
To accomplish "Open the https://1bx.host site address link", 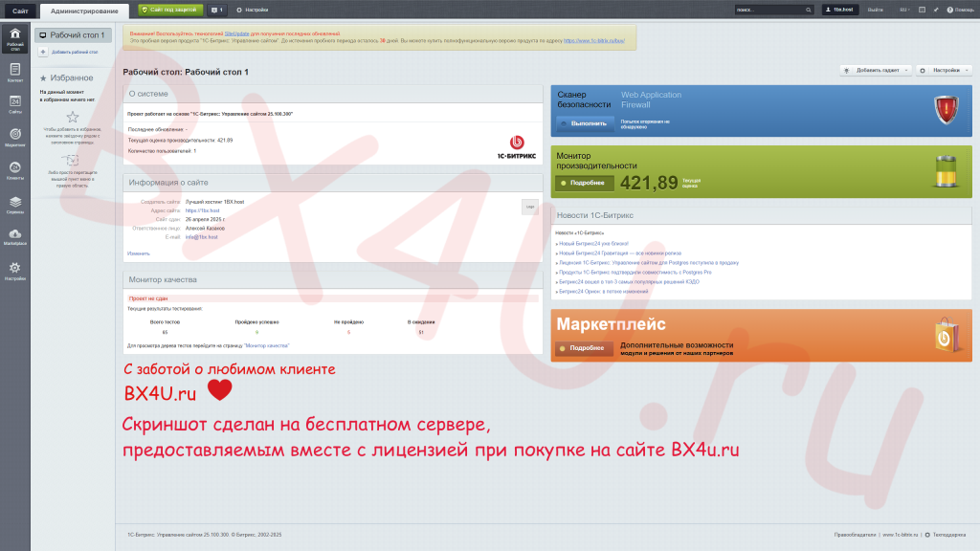I will tap(202, 210).
